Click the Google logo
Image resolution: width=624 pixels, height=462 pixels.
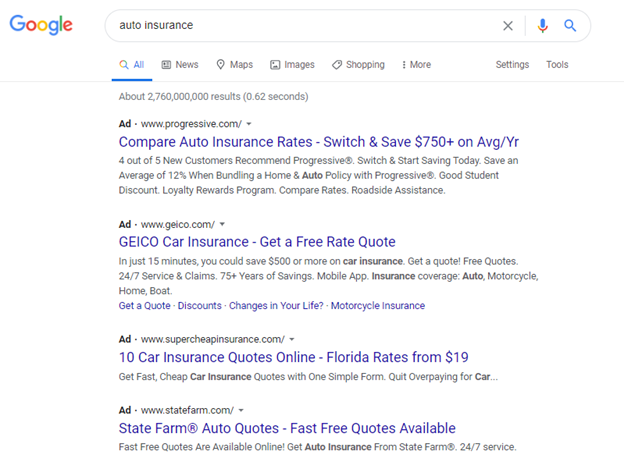click(x=42, y=25)
